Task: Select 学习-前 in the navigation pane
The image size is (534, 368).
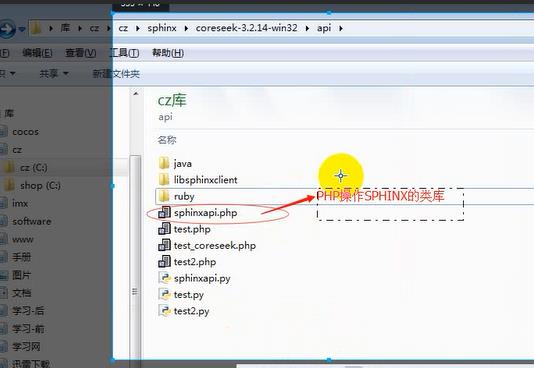Action: pos(28,329)
